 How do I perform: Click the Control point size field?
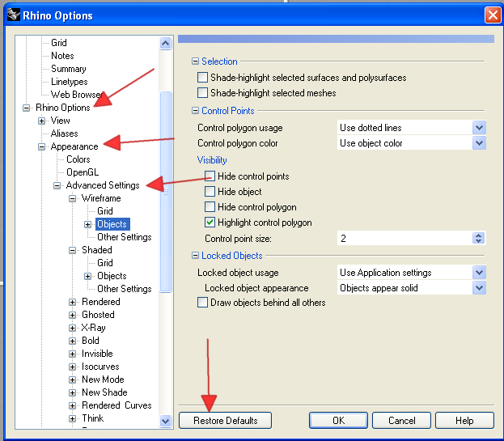(404, 238)
